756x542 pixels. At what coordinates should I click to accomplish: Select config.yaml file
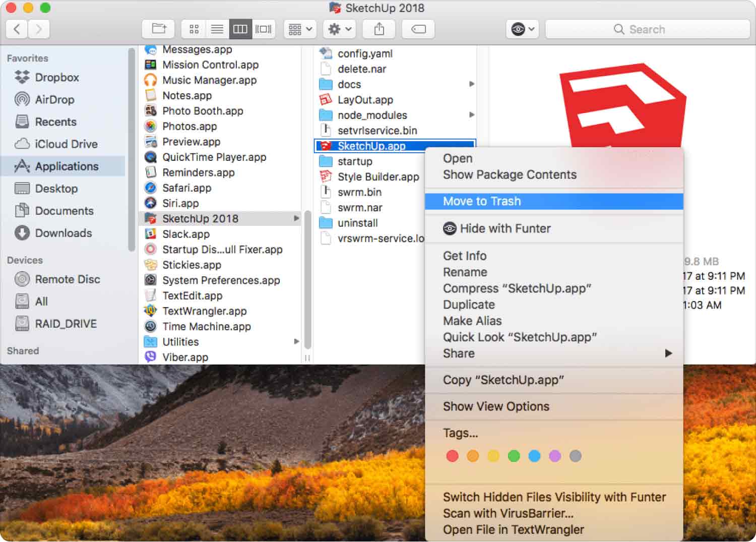tap(365, 53)
